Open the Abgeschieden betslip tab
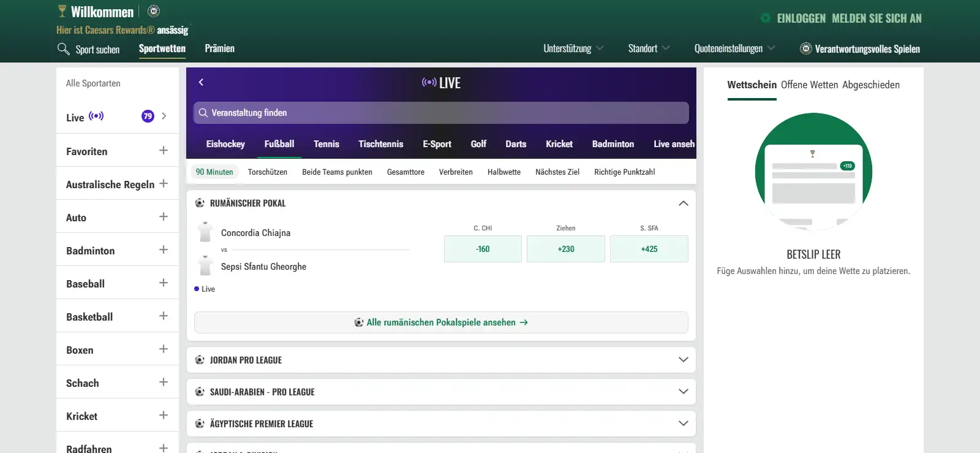 [871, 85]
